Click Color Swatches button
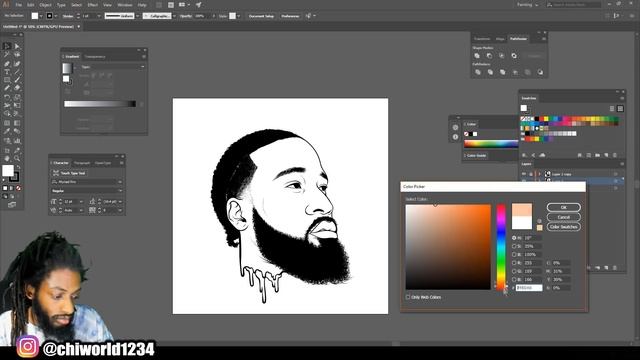 tap(563, 227)
